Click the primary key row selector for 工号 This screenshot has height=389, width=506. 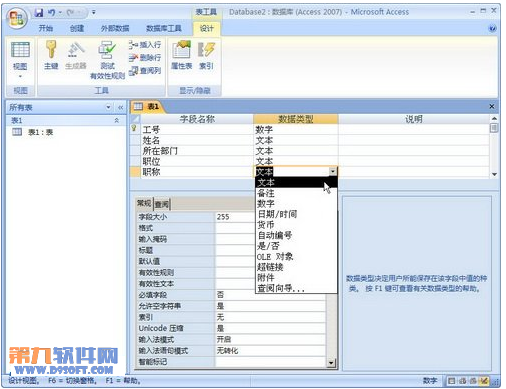(x=135, y=129)
